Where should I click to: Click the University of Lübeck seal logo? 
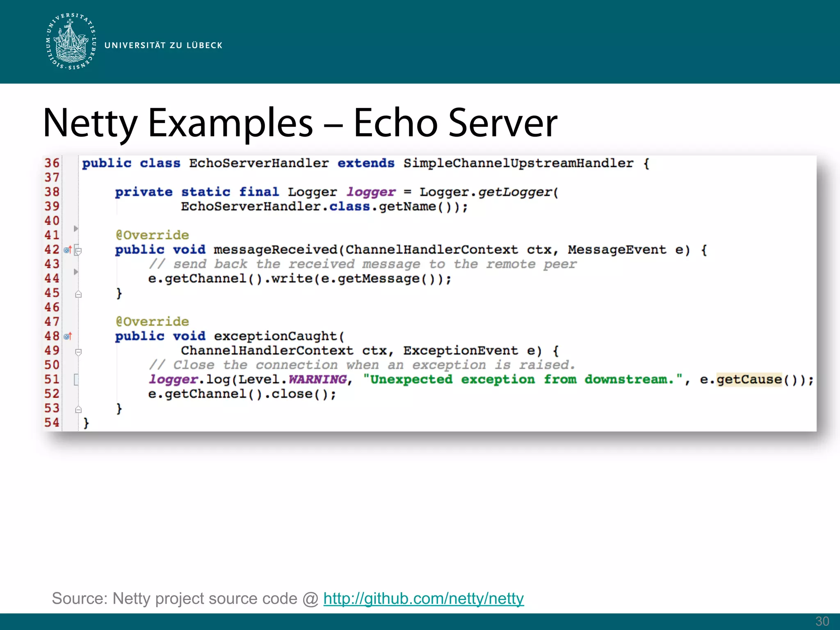tap(71, 41)
